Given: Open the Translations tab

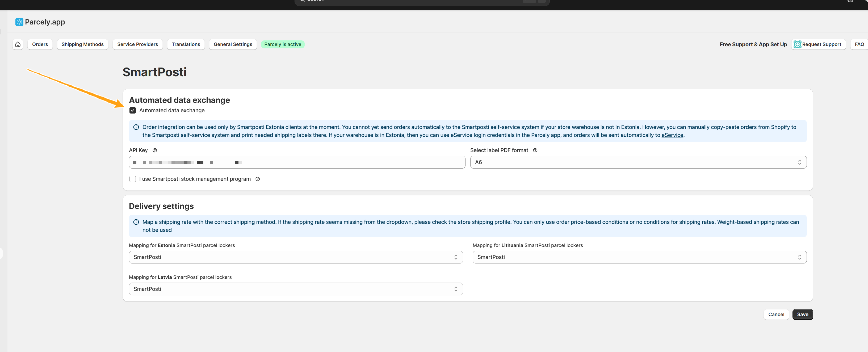Looking at the screenshot, I should coord(186,44).
